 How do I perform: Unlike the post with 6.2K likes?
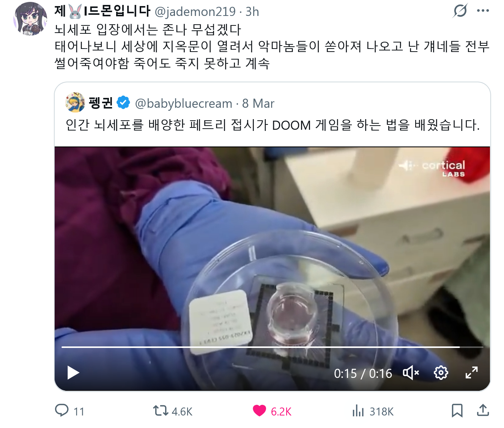[x=260, y=411]
